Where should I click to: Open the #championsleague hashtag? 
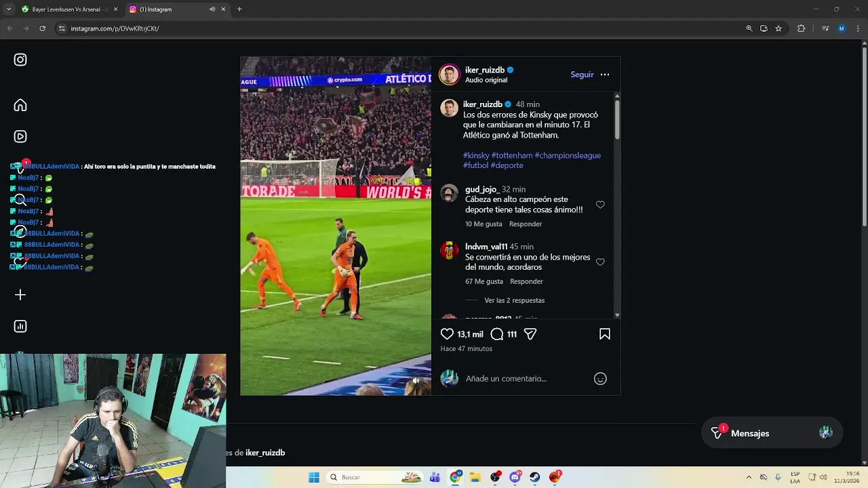[x=568, y=155]
